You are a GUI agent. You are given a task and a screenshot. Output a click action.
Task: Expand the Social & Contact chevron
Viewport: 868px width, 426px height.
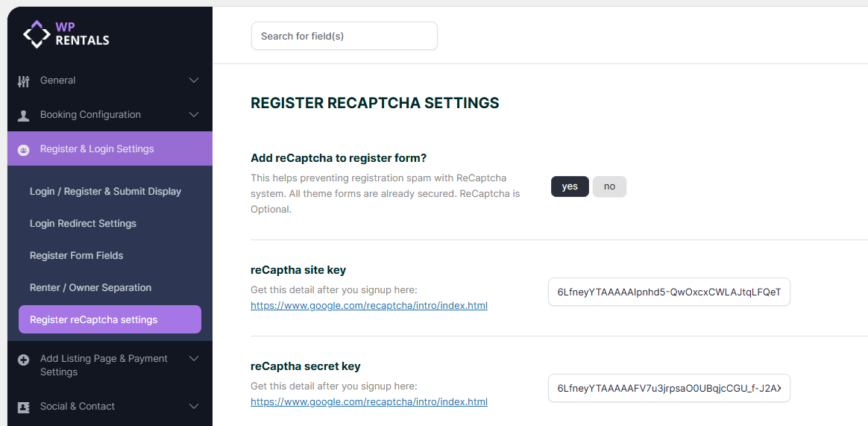tap(194, 407)
